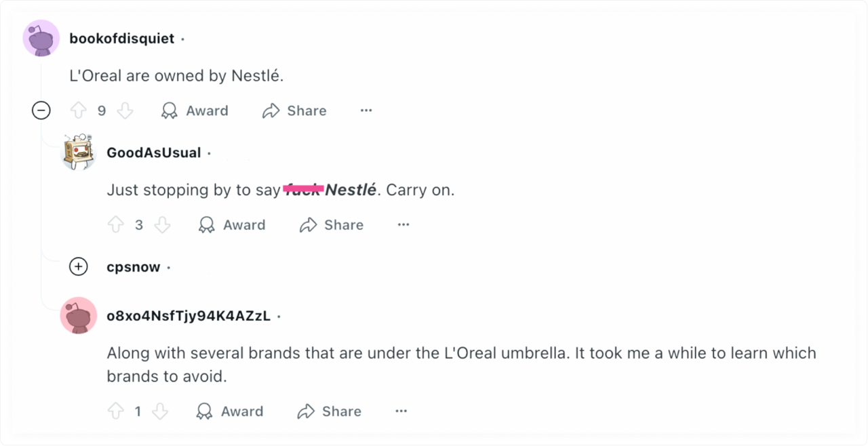The width and height of the screenshot is (868, 446).
Task: Open more options on GoodAsUsual's comment
Action: click(x=403, y=225)
